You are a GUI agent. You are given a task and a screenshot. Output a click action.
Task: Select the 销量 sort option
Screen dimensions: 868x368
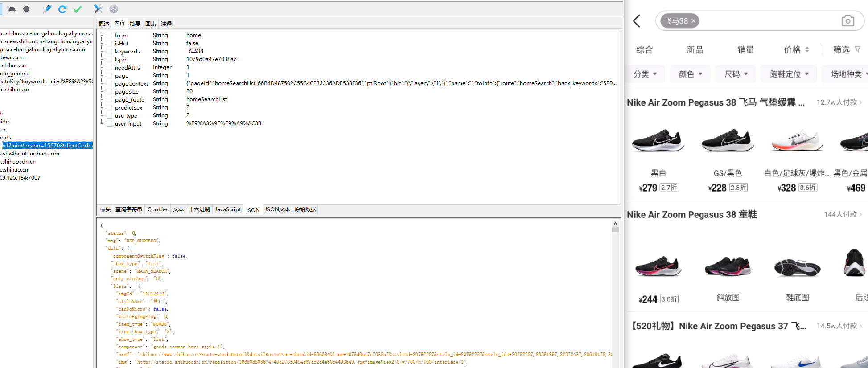coord(746,49)
